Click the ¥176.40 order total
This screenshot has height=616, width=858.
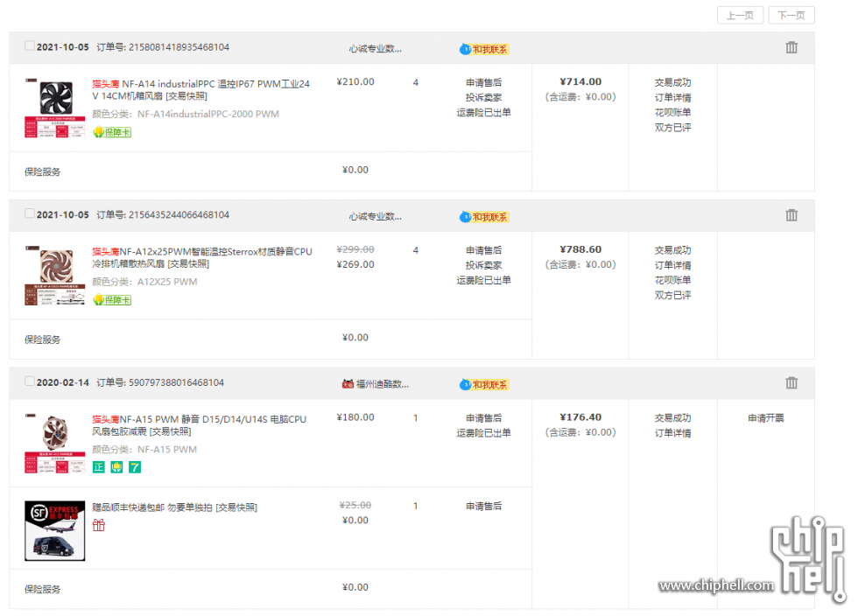(580, 417)
